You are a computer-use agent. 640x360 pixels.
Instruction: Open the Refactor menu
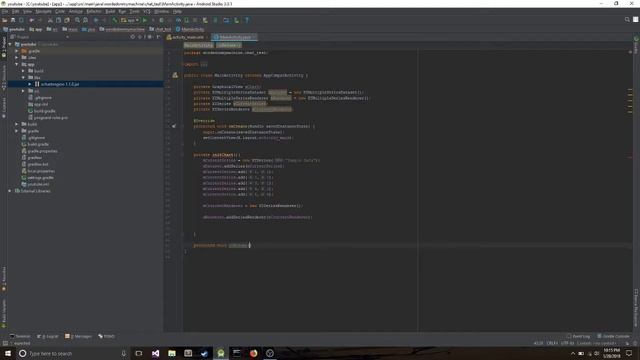pos(94,11)
